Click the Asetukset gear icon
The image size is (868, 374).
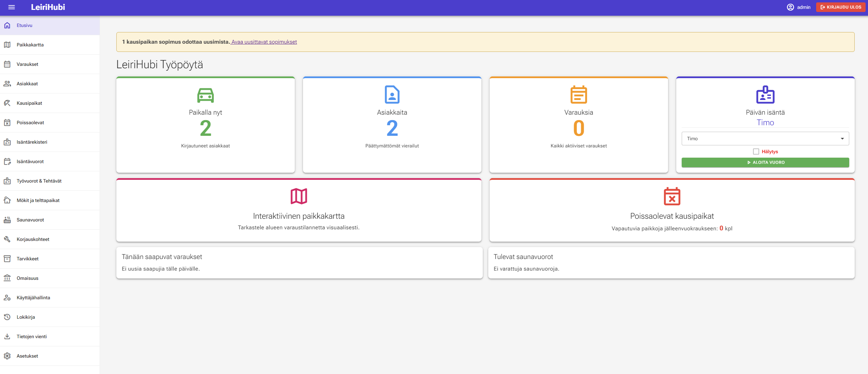pos(7,356)
